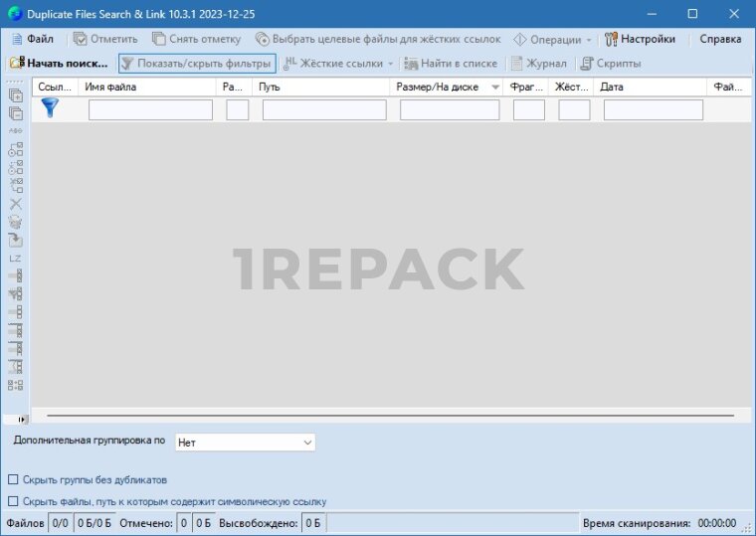Viewport: 756px width, 536px height.
Task: Open the Файл menu
Action: tap(33, 40)
